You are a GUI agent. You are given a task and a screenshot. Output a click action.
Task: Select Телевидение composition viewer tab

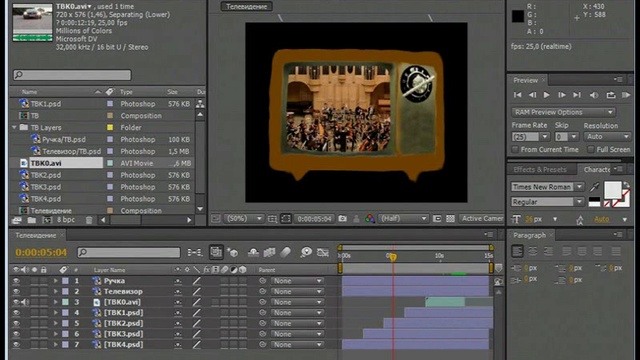coord(247,7)
